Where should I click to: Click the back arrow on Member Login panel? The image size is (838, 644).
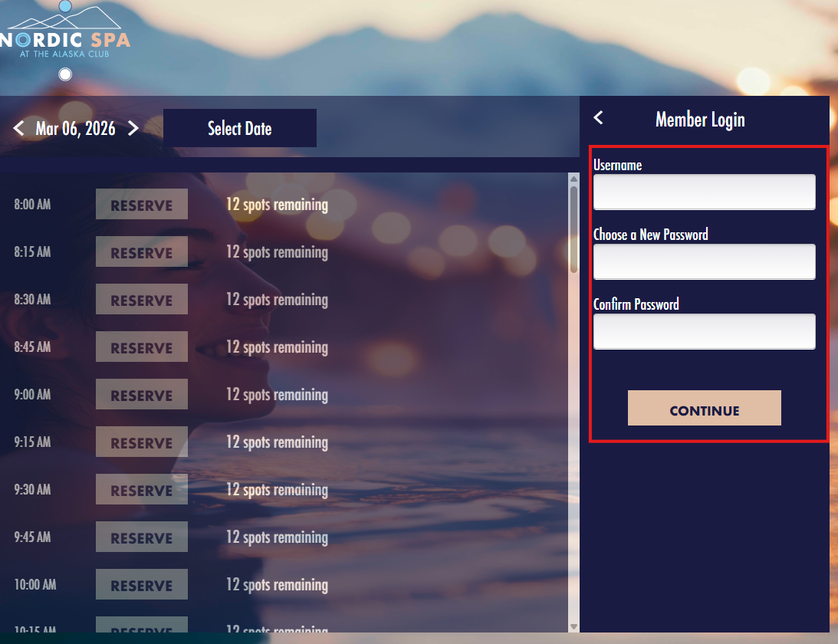coord(598,118)
